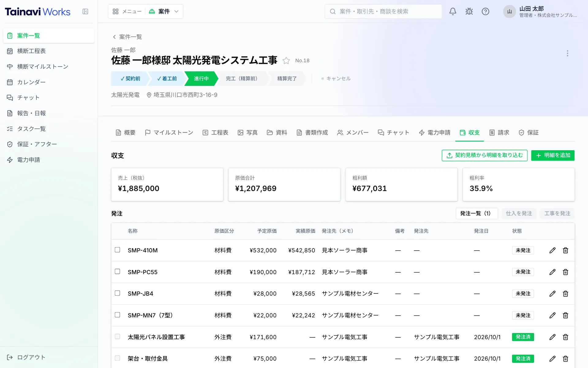This screenshot has width=588, height=368.
Task: Switch to the project チャット tab
Action: (x=394, y=132)
